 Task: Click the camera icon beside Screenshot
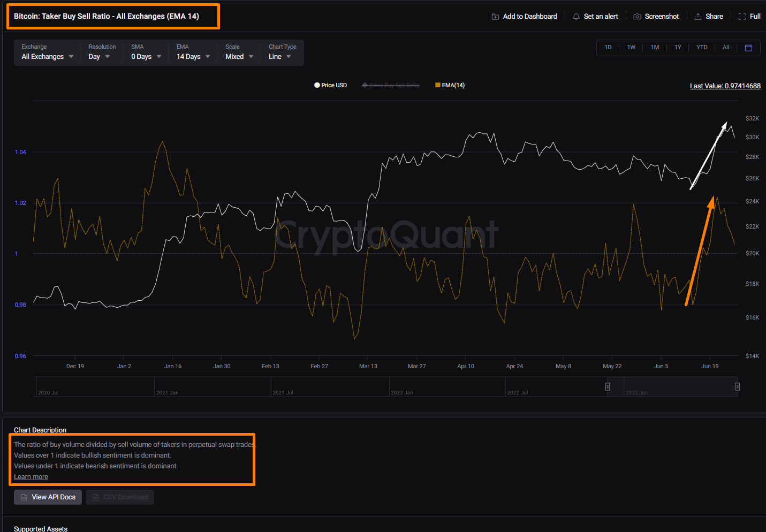(x=637, y=17)
